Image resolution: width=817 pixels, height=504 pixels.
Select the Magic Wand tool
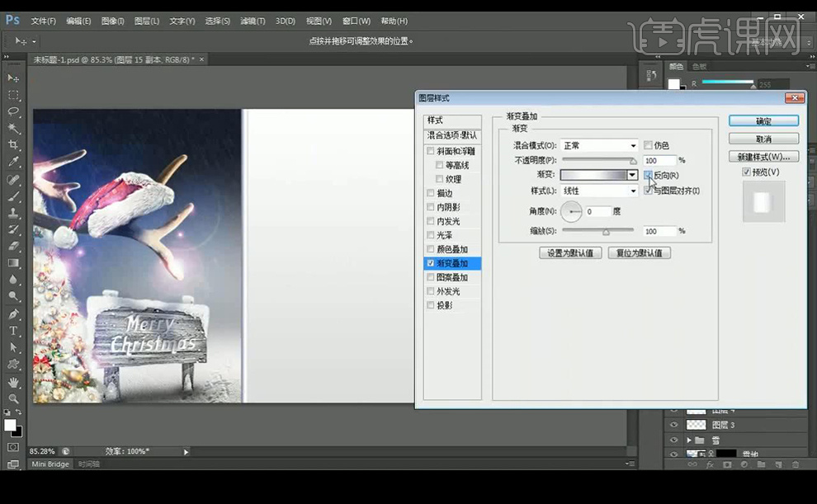click(x=13, y=128)
